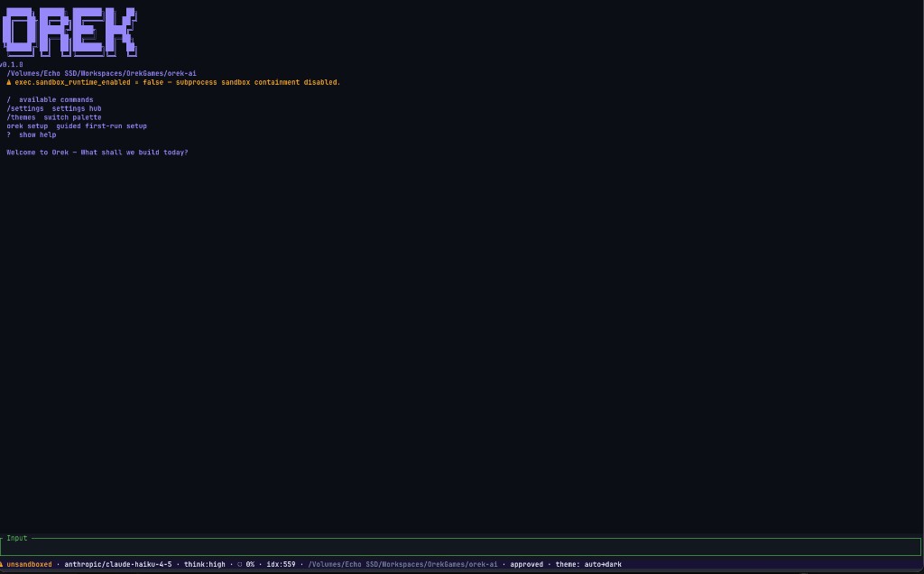Image resolution: width=924 pixels, height=574 pixels.
Task: Click the 'unsandboxed' status bar entry
Action: (x=29, y=565)
